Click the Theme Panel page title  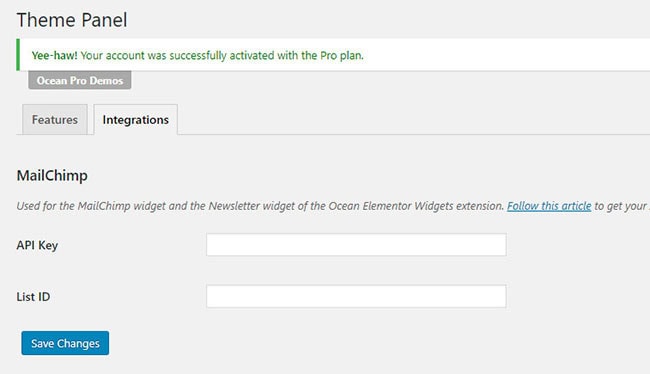72,20
